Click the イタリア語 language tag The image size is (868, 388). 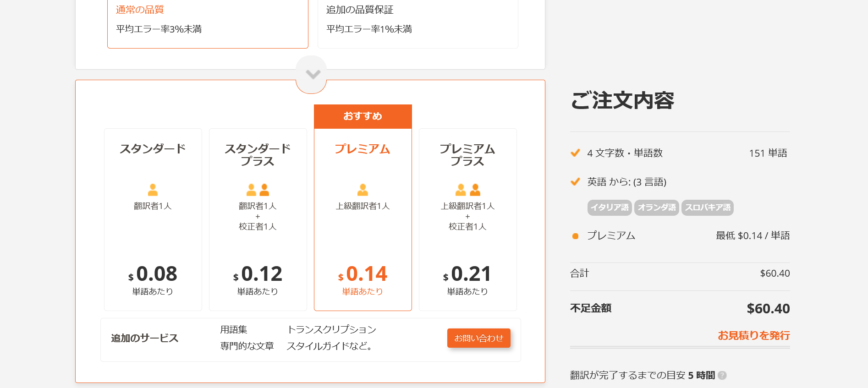pos(610,208)
